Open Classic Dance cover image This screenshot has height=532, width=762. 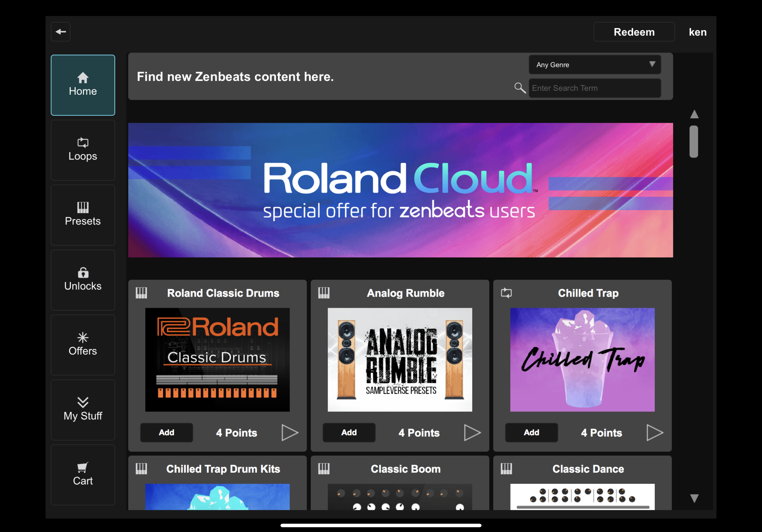click(x=582, y=497)
